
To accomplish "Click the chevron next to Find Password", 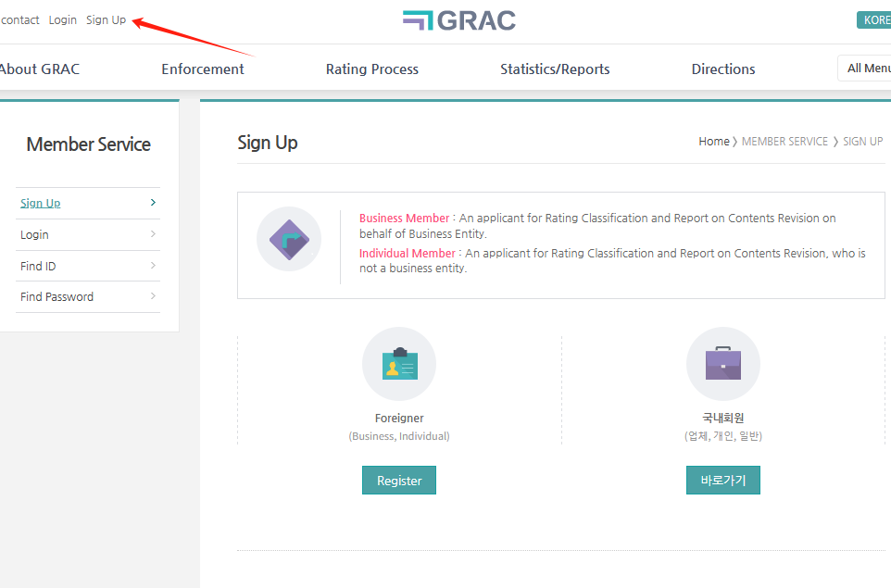I will pos(153,295).
